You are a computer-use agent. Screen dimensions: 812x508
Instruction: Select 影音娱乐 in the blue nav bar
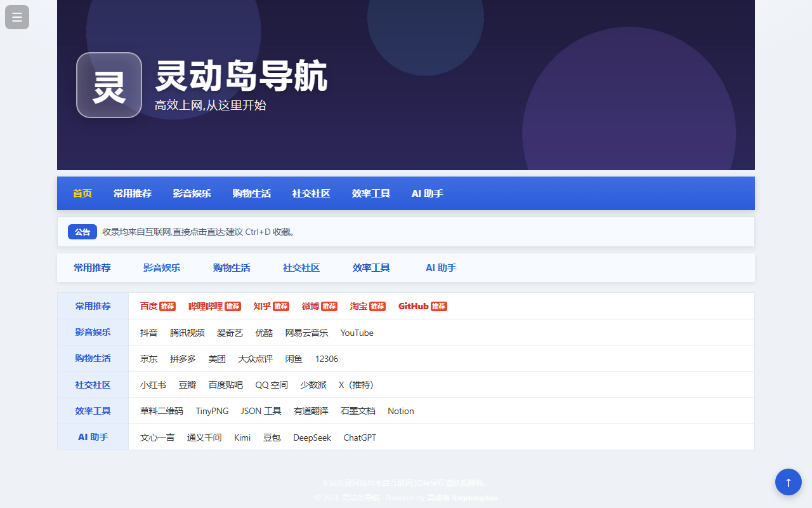[x=192, y=194]
